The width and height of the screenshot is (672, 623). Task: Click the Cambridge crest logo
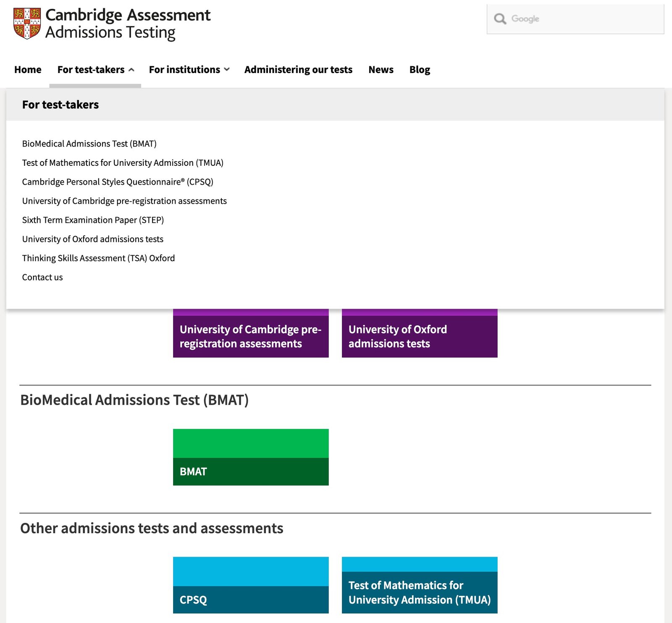(x=27, y=24)
